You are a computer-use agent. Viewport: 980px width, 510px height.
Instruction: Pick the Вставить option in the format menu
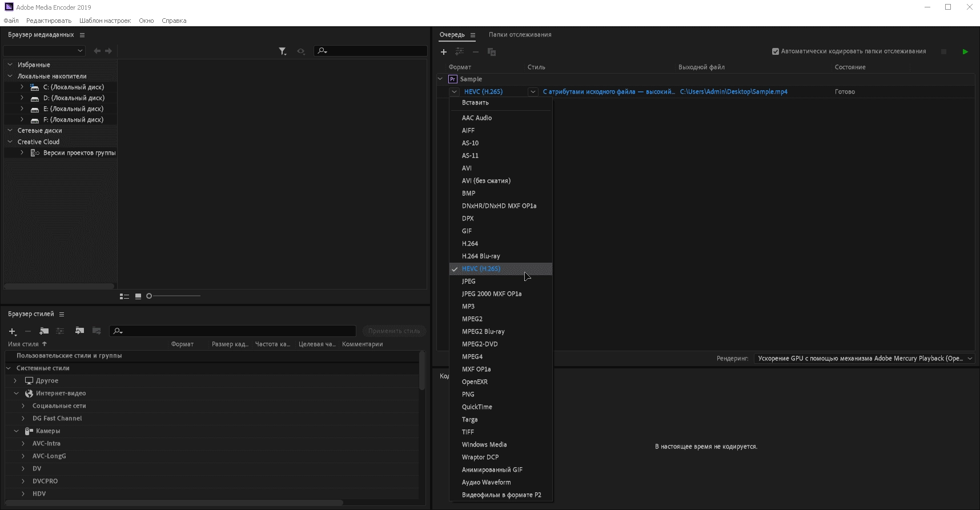pyautogui.click(x=501, y=103)
